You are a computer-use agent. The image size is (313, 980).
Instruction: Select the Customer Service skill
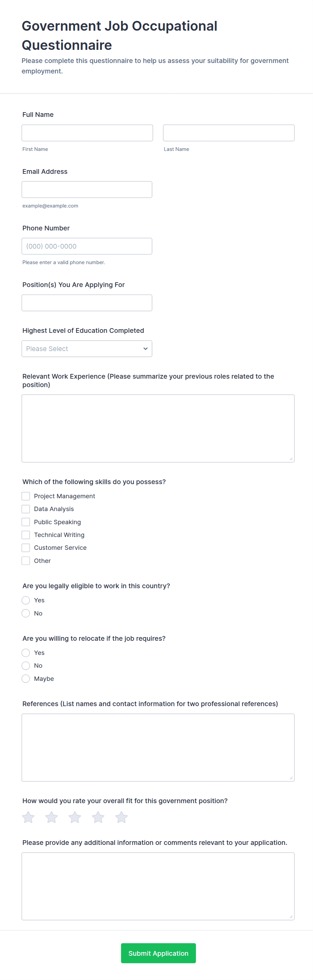pyautogui.click(x=26, y=548)
